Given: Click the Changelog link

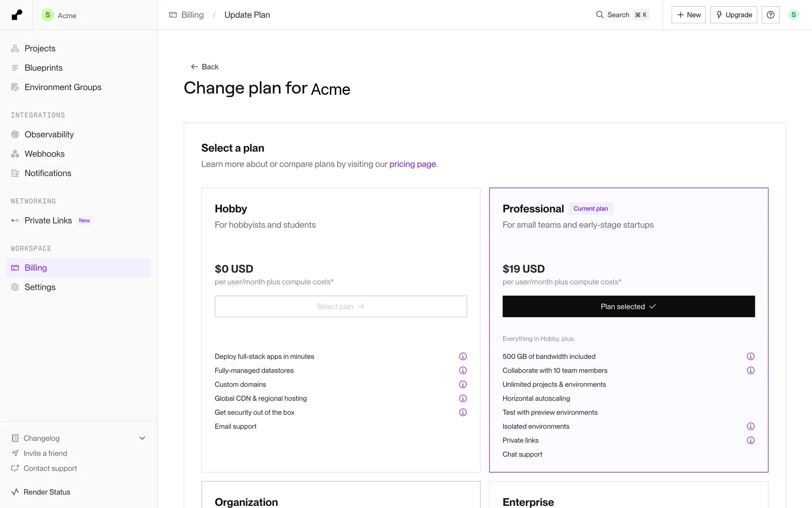Looking at the screenshot, I should click(x=41, y=438).
